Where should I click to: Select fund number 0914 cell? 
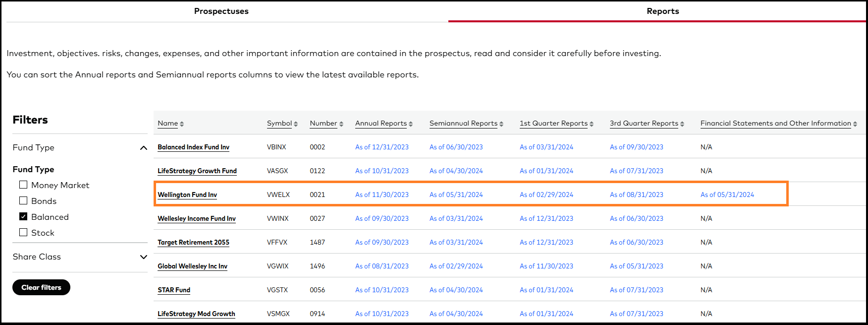[x=318, y=314]
